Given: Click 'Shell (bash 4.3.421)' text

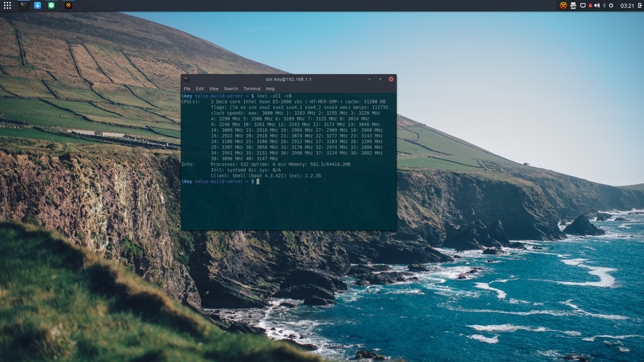Looking at the screenshot, I should (x=259, y=176).
